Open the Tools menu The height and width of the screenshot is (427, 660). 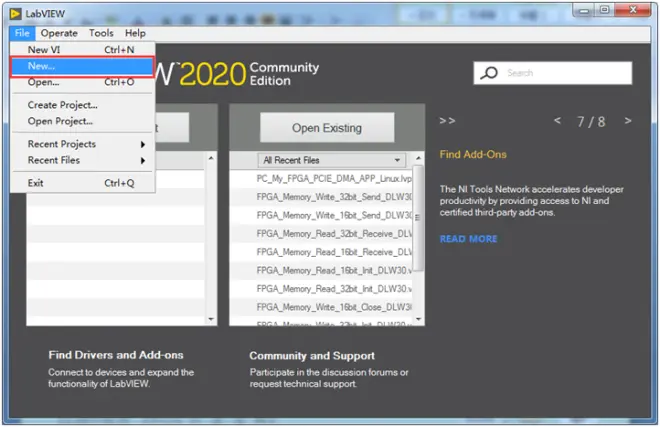[101, 33]
